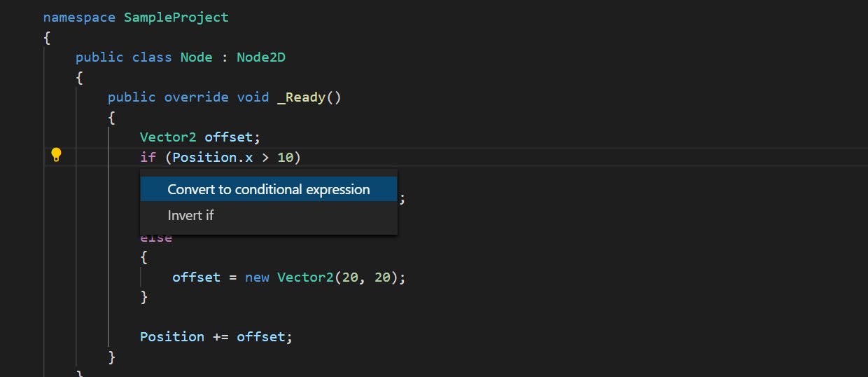This screenshot has width=868, height=377.
Task: Click the override keyword
Action: 196,97
